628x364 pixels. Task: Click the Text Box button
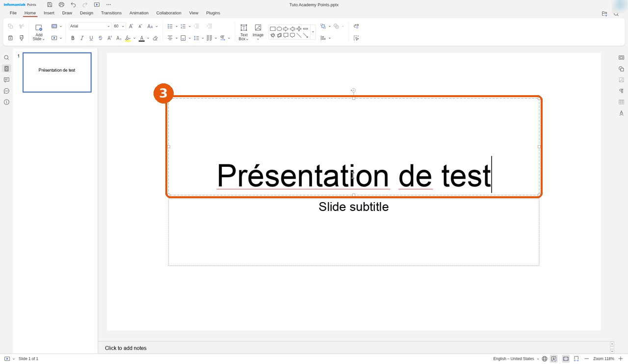point(243,32)
